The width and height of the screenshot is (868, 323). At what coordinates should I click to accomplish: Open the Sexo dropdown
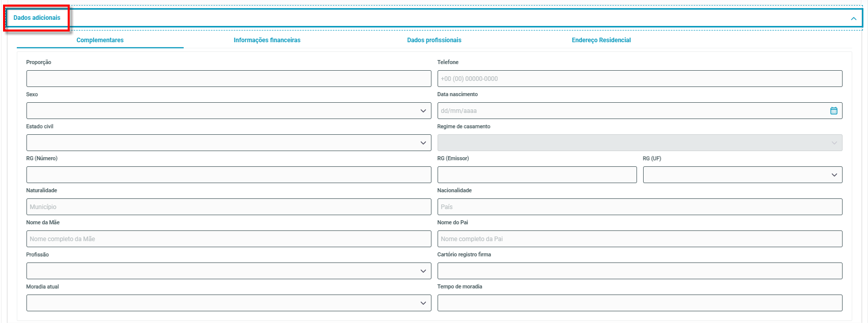tap(228, 111)
